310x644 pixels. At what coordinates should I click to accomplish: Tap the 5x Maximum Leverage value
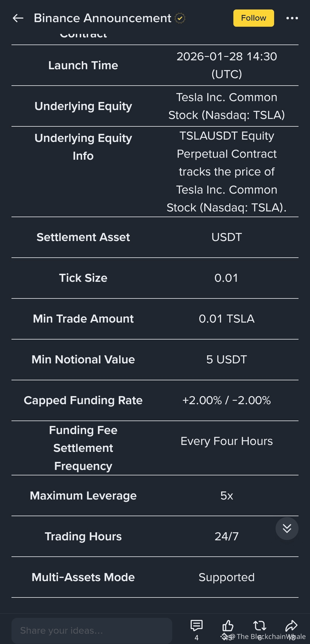coord(226,496)
